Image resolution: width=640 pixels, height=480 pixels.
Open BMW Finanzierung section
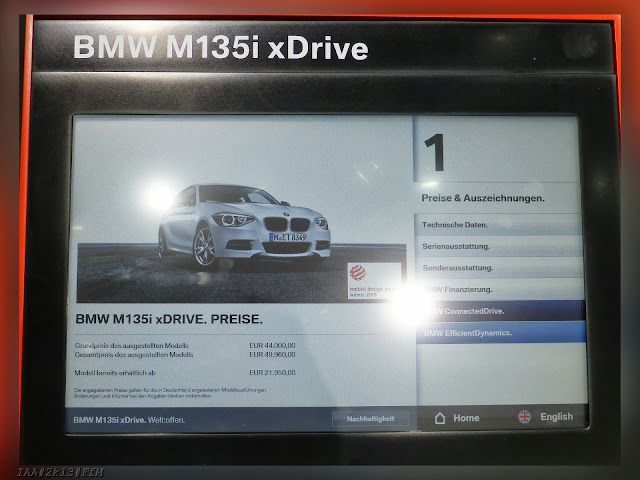click(x=500, y=289)
